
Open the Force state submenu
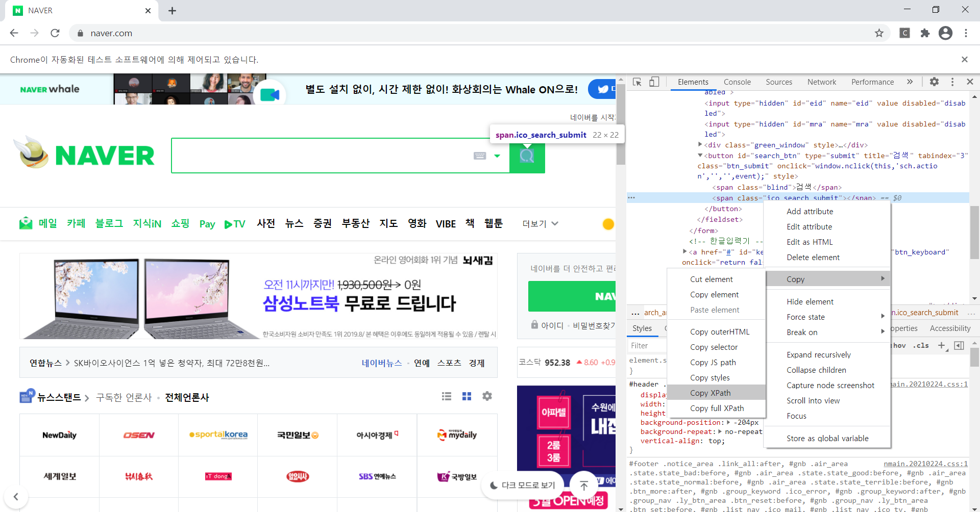tap(827, 317)
